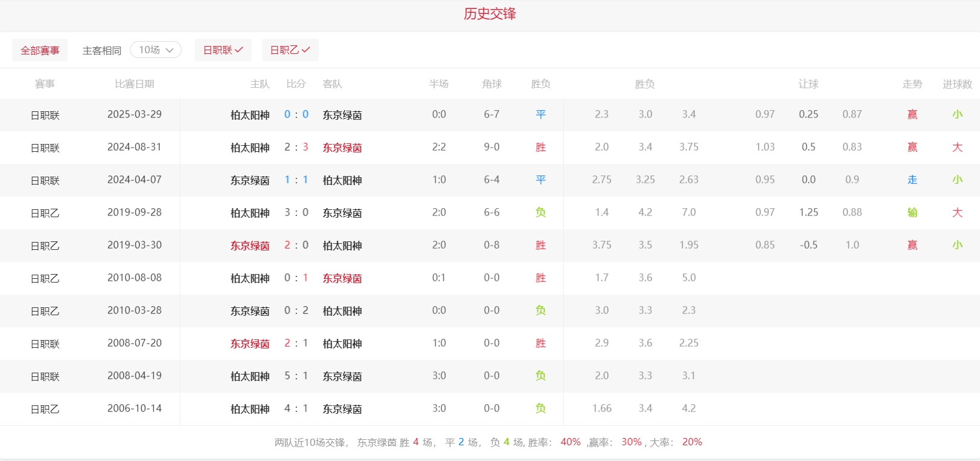The height and width of the screenshot is (461, 980).
Task: Open 柏太阳神 in the 2025-03-29 row
Action: tap(249, 115)
